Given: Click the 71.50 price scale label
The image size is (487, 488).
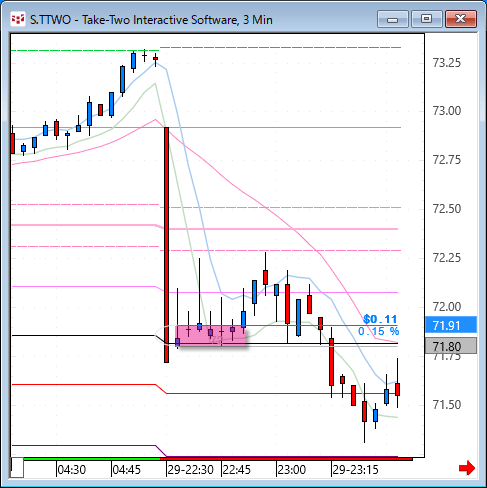Looking at the screenshot, I should pos(447,405).
